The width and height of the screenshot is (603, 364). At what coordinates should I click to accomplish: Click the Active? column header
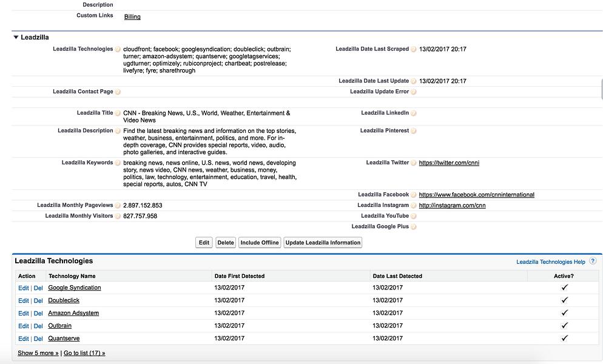[564, 276]
